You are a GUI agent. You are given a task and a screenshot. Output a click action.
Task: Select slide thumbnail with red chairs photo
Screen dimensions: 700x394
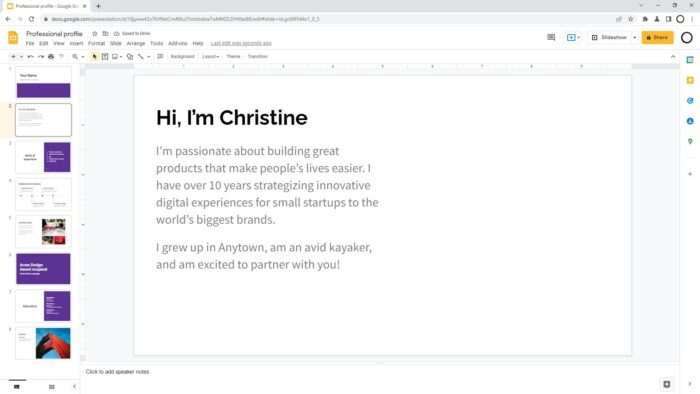coord(43,232)
